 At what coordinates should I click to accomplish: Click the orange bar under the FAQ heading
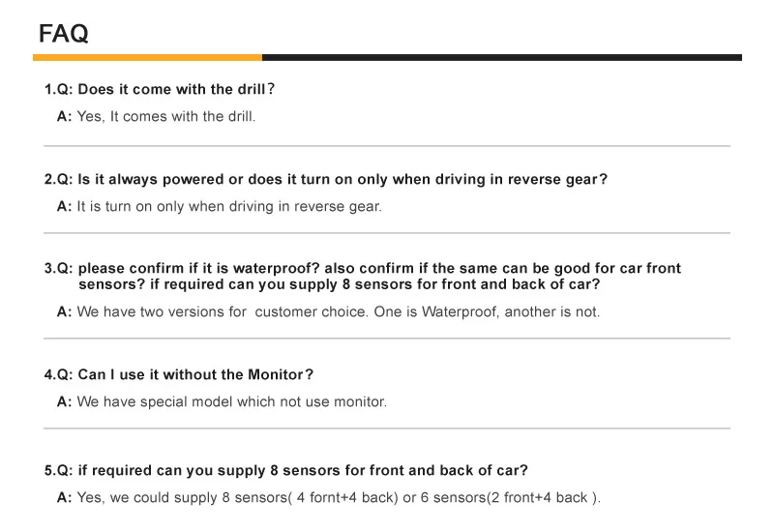click(147, 58)
